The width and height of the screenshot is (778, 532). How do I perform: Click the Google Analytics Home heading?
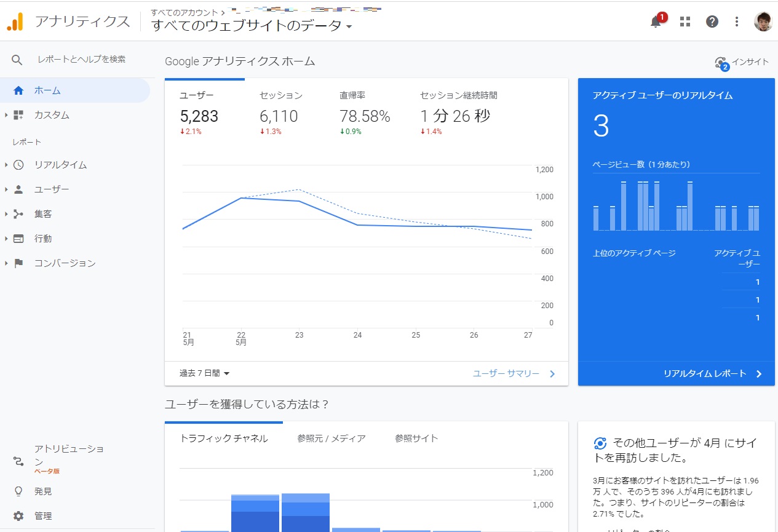click(240, 61)
